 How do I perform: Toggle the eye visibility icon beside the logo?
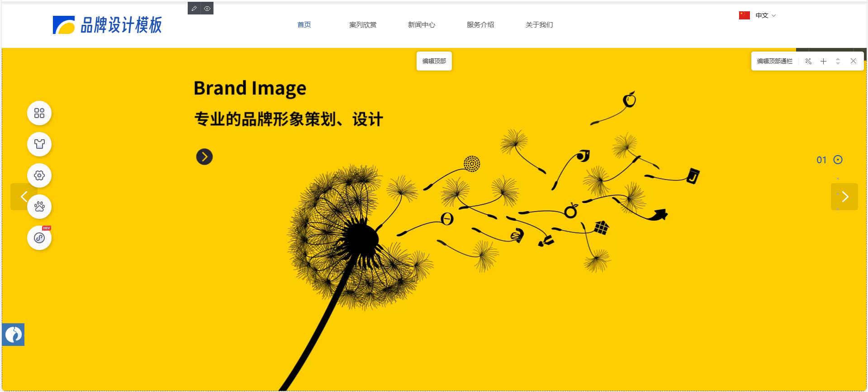[207, 9]
